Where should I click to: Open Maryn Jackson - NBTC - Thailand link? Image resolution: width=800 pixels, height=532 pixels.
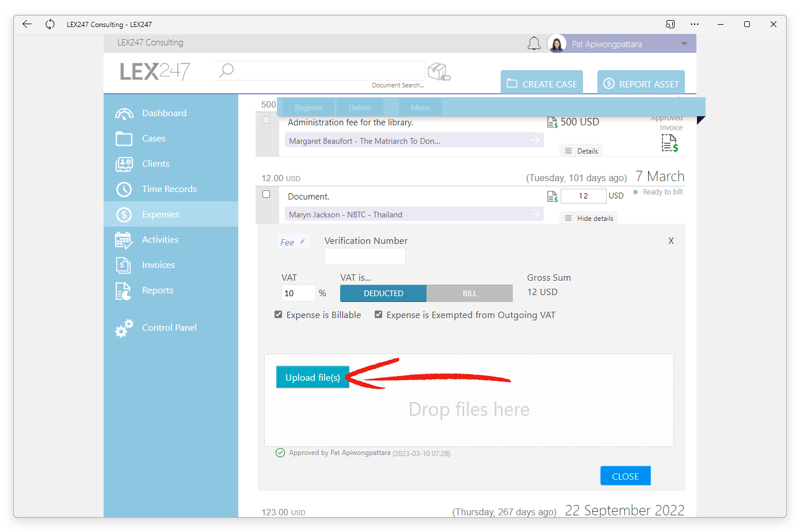(414, 214)
